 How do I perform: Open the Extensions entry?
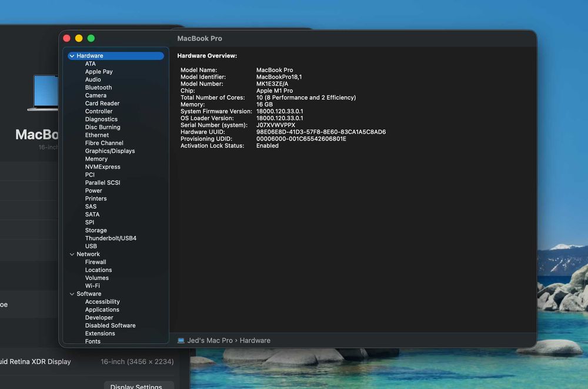click(100, 333)
